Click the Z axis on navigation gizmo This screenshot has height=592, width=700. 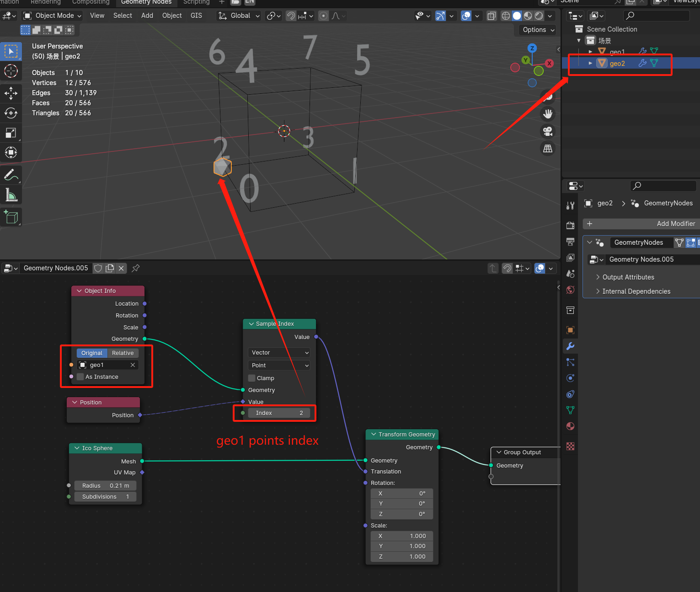coord(532,48)
